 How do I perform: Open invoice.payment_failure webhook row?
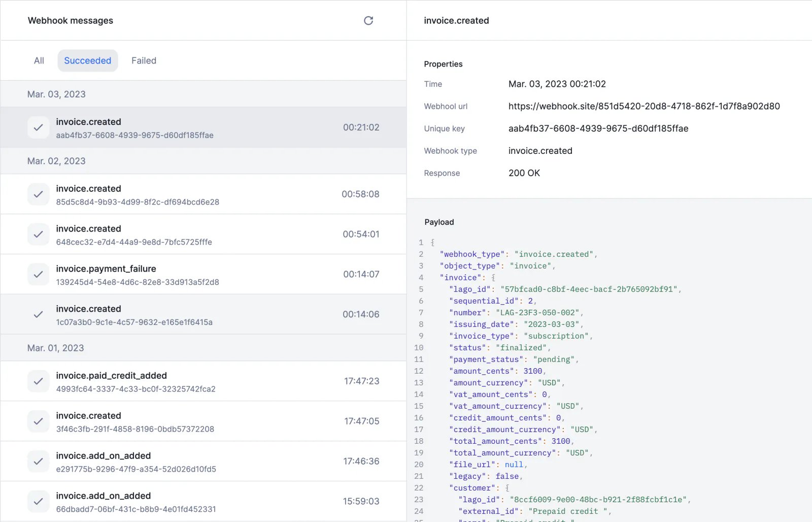(x=204, y=275)
